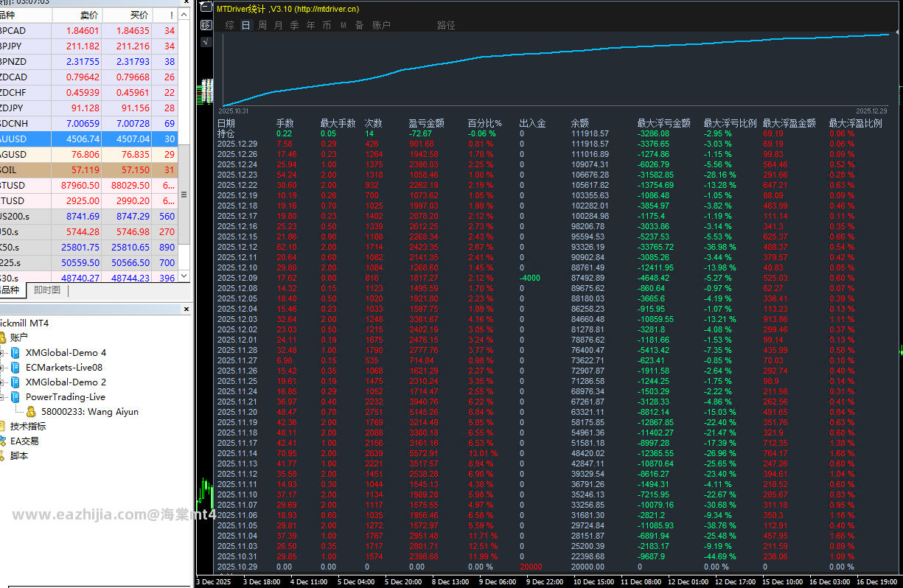This screenshot has width=903, height=588.
Task: Switch to the 月 monthly view
Action: (278, 25)
